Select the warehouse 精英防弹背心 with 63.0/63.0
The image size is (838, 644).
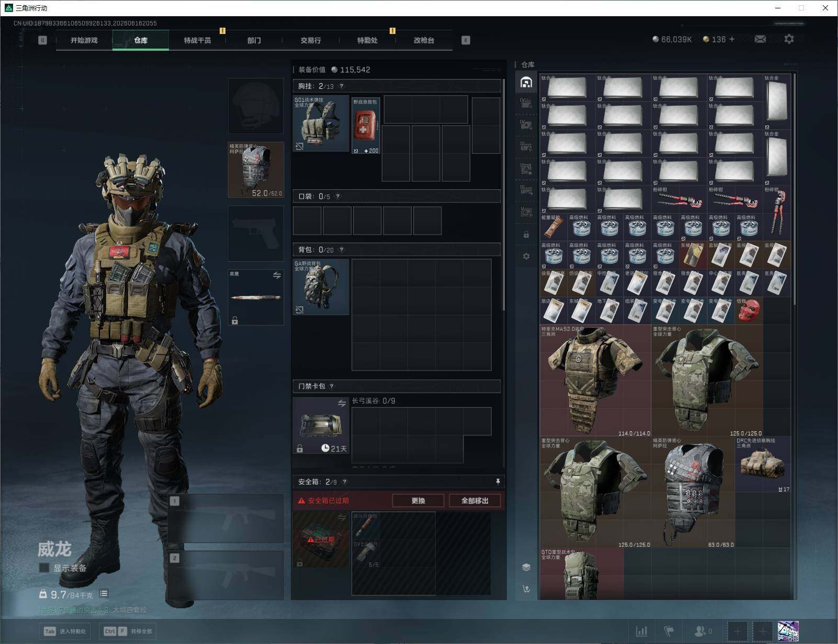(x=693, y=492)
